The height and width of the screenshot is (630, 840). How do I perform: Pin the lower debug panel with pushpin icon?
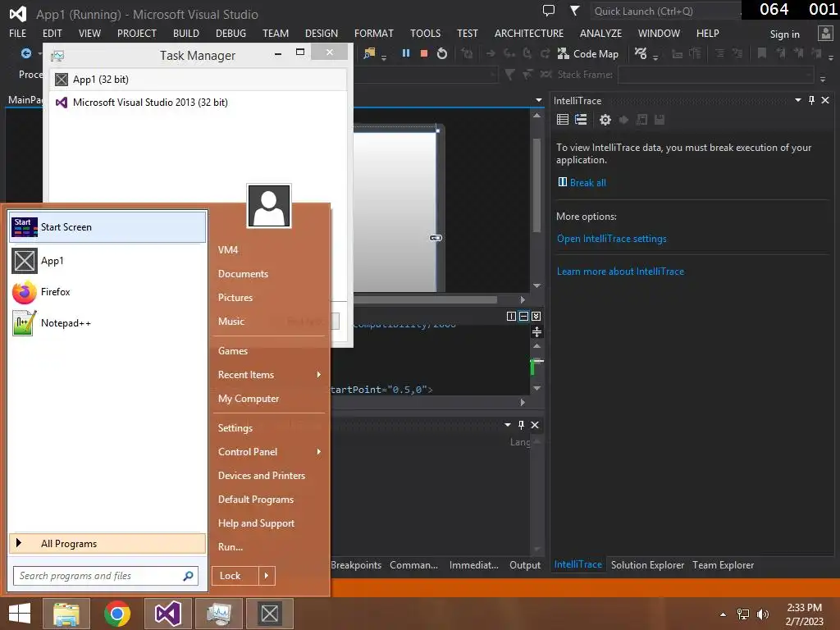[521, 425]
